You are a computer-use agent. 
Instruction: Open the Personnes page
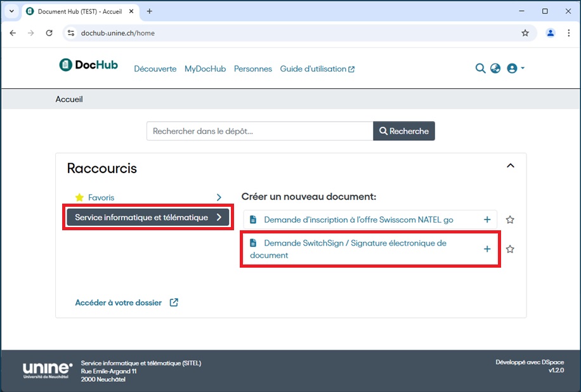(x=252, y=69)
